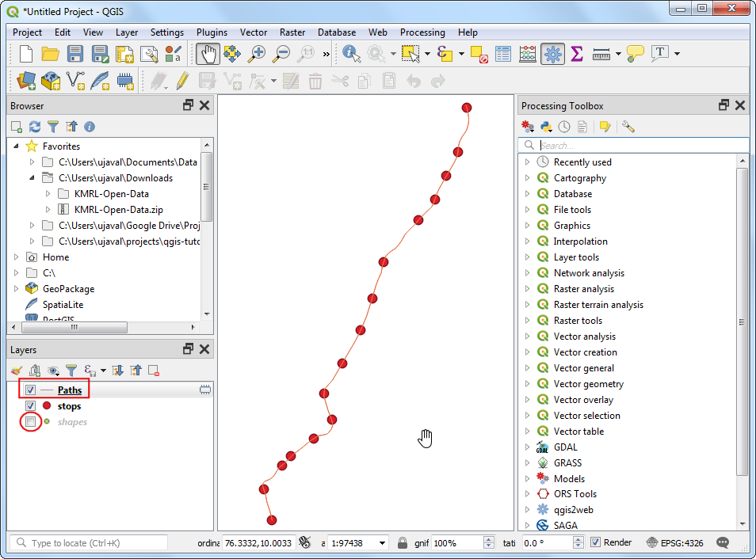Select the Pan Map hand tool
The width and height of the screenshot is (756, 559).
(x=208, y=54)
